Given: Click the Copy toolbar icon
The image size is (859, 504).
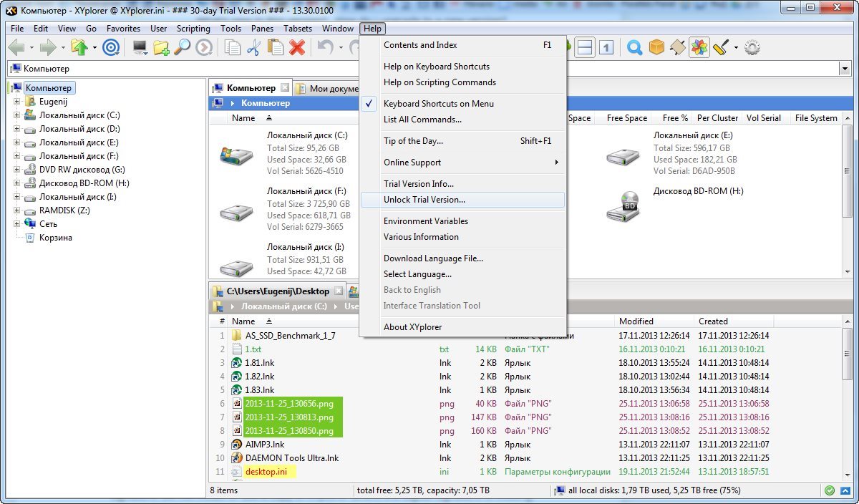Looking at the screenshot, I should coord(233,48).
